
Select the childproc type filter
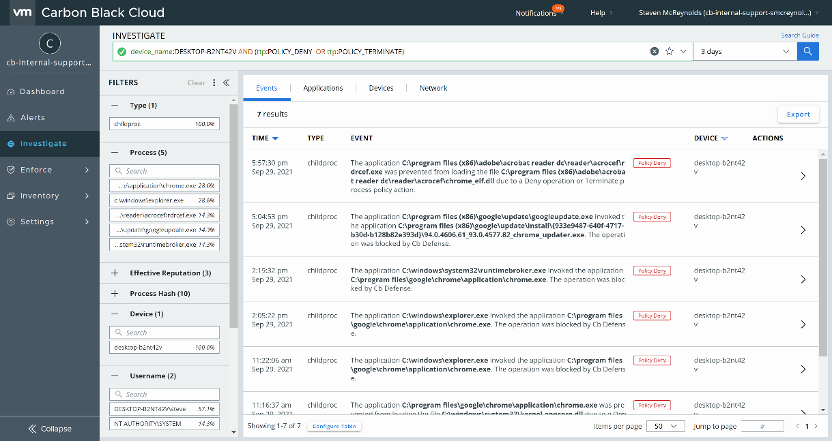[164, 124]
